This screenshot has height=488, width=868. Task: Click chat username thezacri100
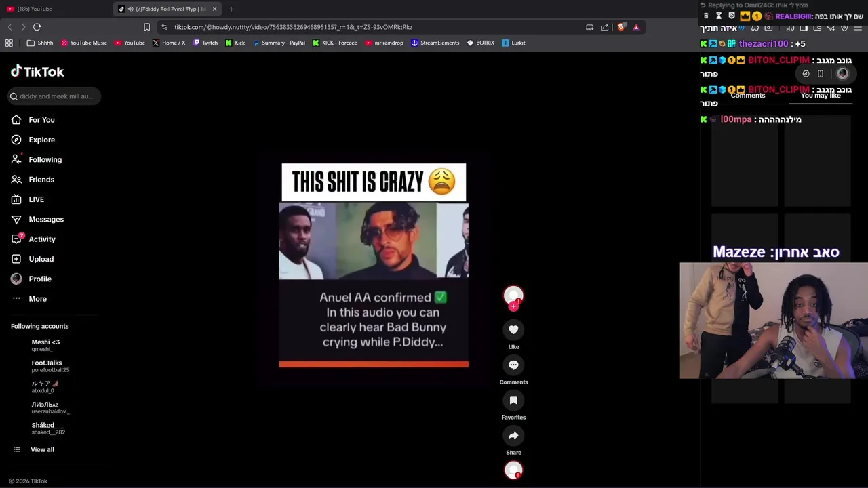(x=764, y=44)
